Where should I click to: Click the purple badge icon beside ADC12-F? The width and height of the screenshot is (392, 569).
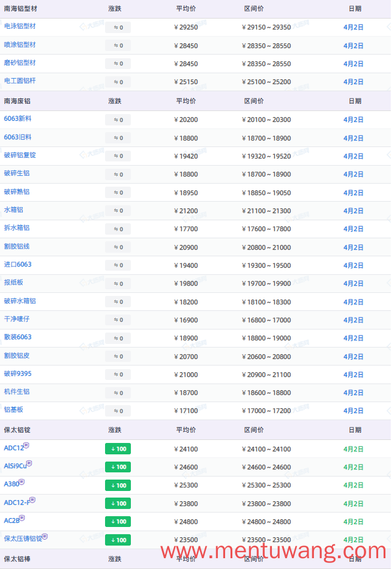click(x=32, y=500)
